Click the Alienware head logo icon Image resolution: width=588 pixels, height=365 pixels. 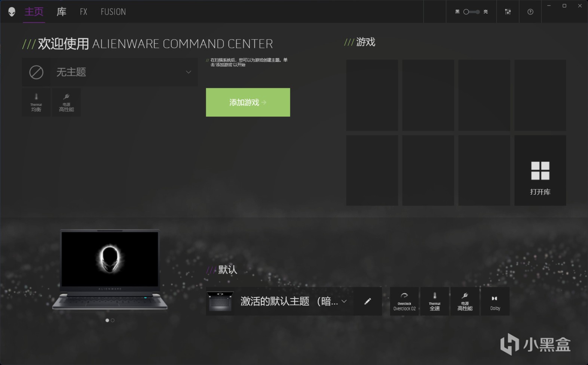click(12, 12)
